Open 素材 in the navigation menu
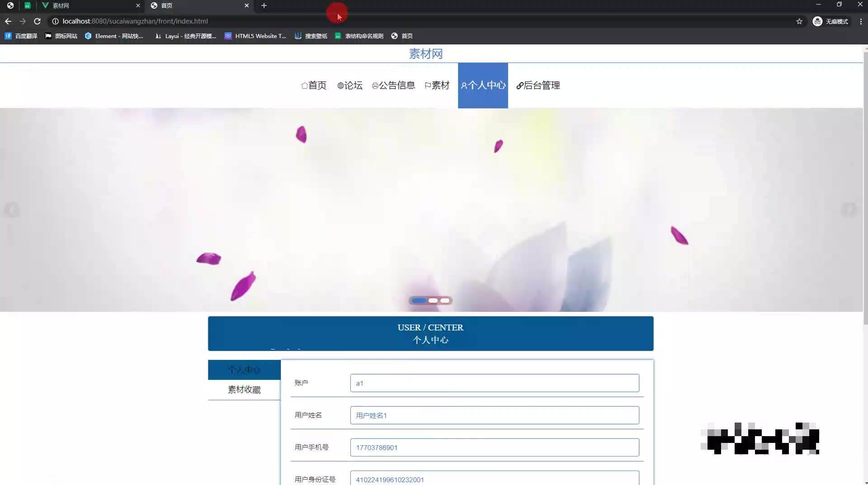The width and height of the screenshot is (868, 485). pyautogui.click(x=437, y=85)
